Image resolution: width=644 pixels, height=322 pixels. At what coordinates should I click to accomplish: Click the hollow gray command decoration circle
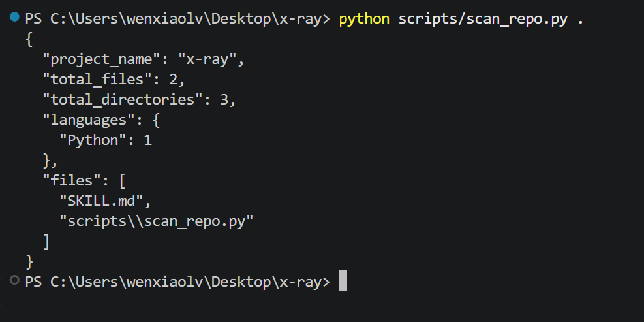point(14,280)
